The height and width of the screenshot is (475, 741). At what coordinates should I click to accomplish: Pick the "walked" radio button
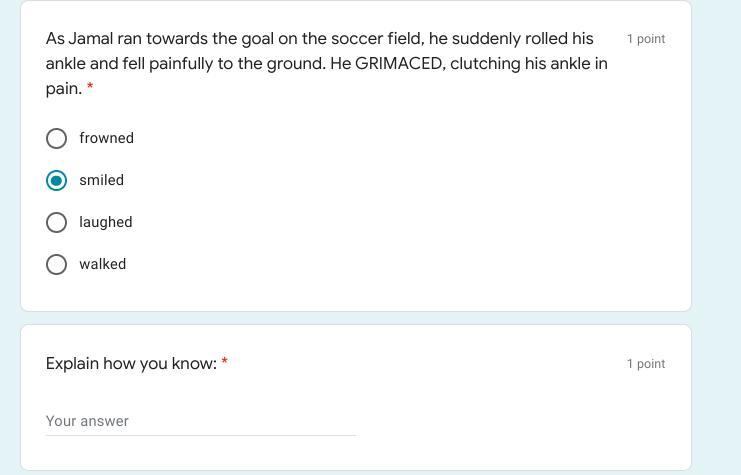[57, 264]
